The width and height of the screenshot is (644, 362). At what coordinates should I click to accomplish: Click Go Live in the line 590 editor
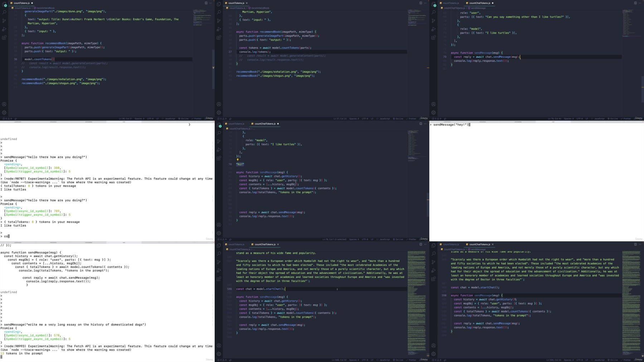[x=613, y=360]
